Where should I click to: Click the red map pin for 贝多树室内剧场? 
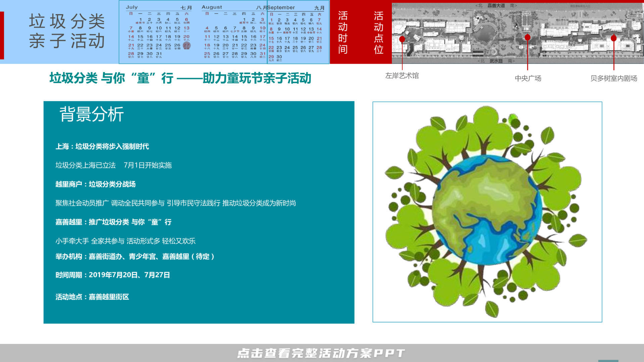614,38
